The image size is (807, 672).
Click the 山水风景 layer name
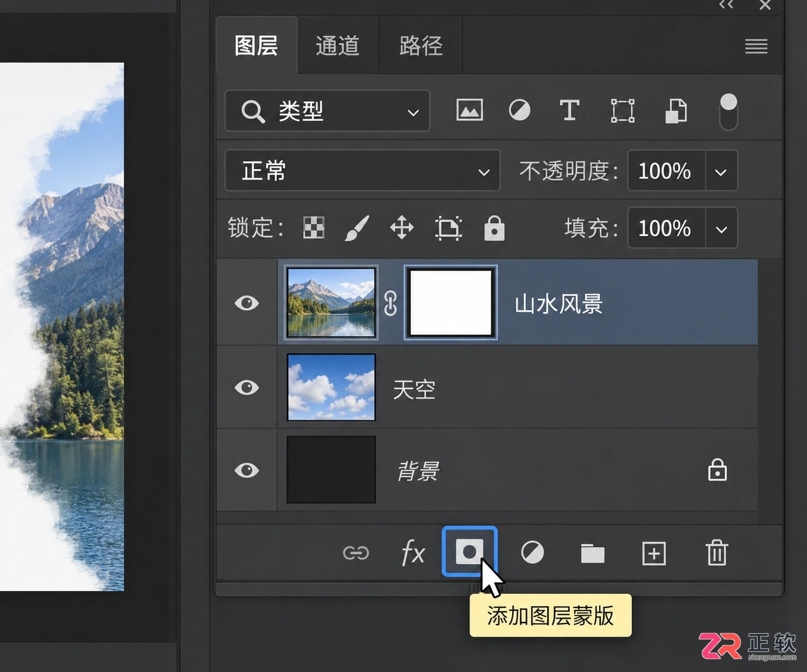point(559,304)
